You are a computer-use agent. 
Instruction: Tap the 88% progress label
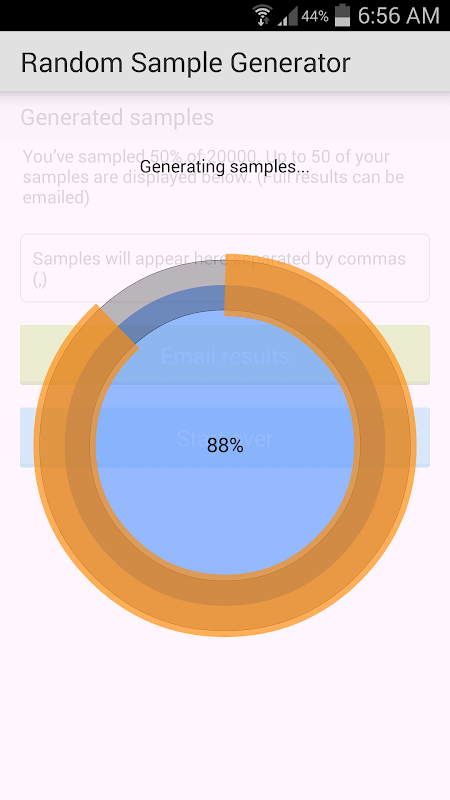tap(225, 446)
